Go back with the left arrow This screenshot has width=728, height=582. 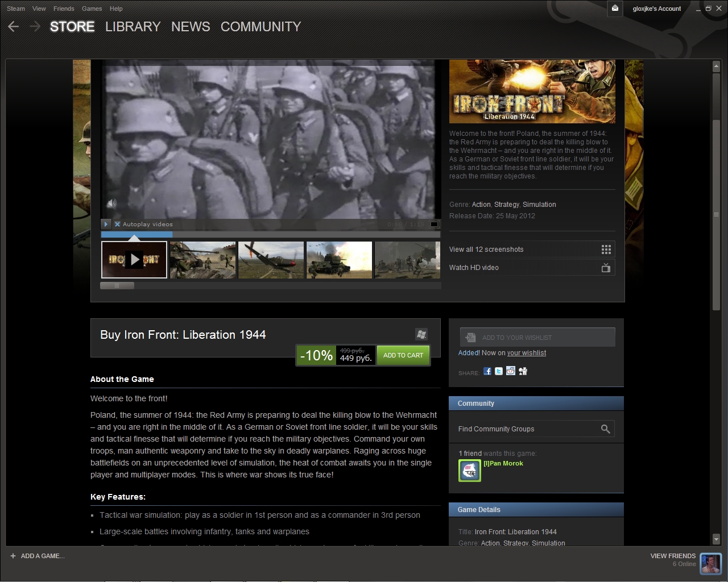pos(14,26)
